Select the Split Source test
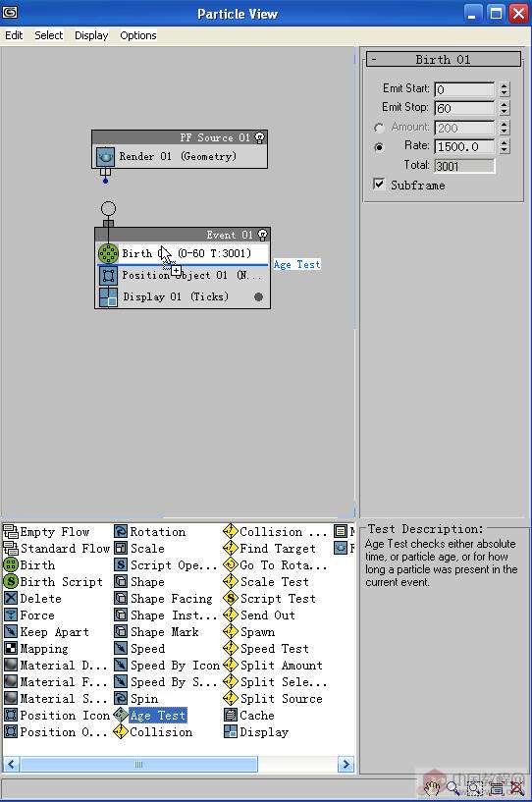 pos(273,699)
